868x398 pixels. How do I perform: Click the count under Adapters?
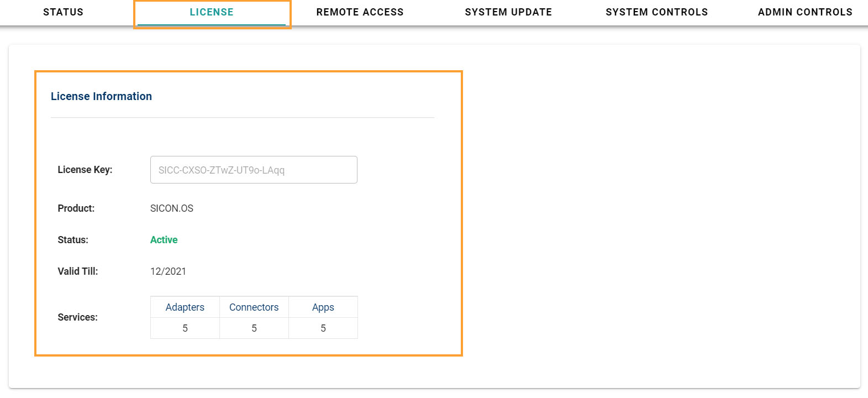point(185,328)
